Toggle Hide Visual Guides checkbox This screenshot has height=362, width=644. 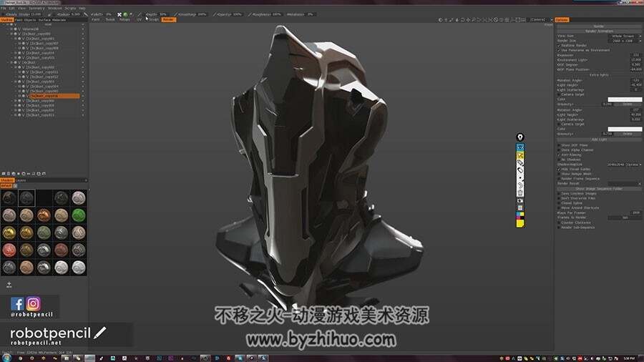(559, 169)
